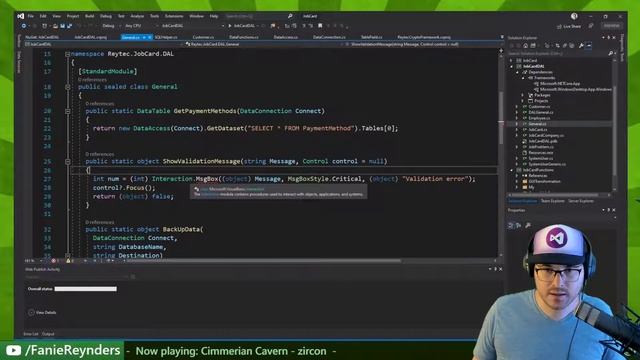This screenshot has width=640, height=360.
Task: Switch to the SQLHelper.cs tab
Action: [166, 37]
